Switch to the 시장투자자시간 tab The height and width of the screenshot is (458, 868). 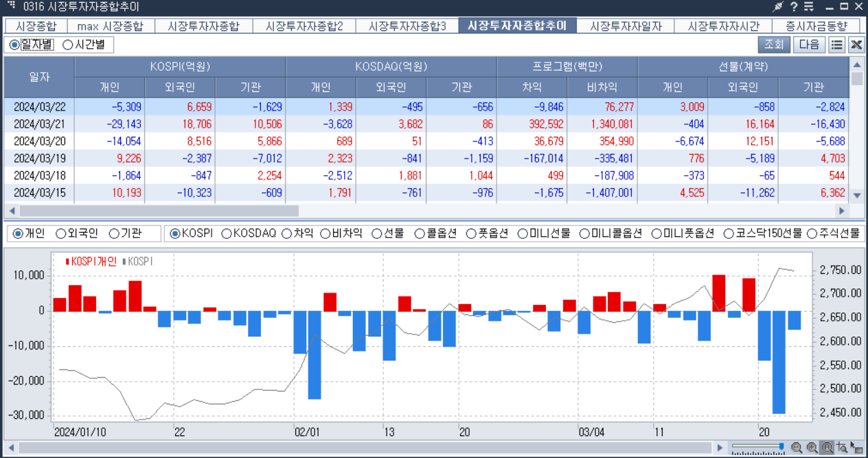point(723,26)
